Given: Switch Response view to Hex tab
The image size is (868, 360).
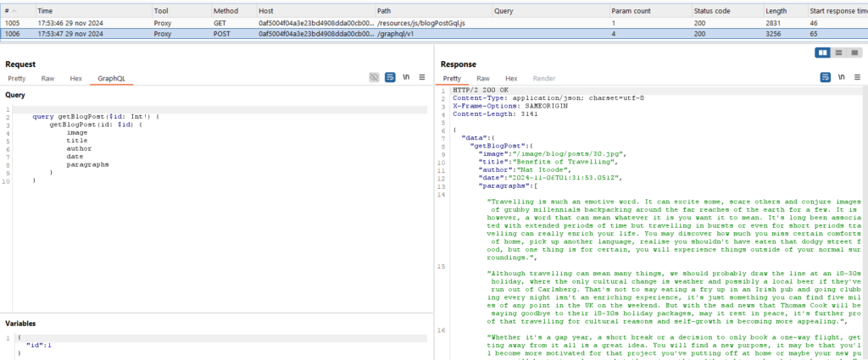Looking at the screenshot, I should pyautogui.click(x=511, y=79).
